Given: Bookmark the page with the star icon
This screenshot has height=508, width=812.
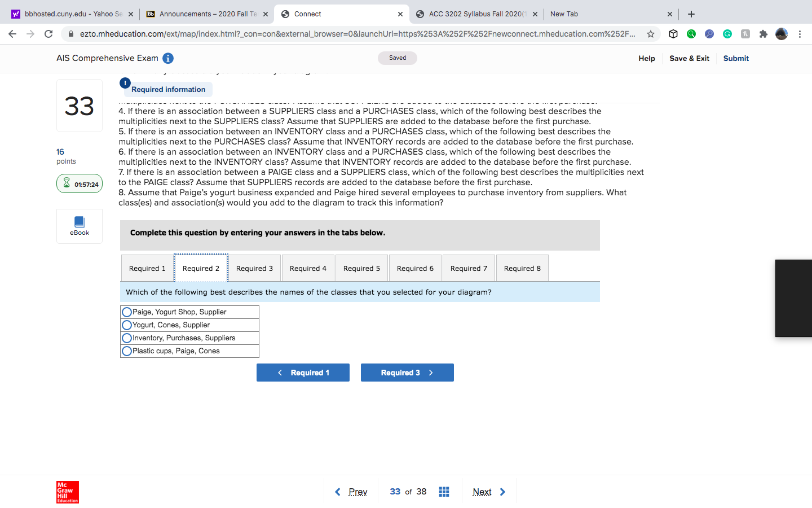Looking at the screenshot, I should (x=651, y=34).
